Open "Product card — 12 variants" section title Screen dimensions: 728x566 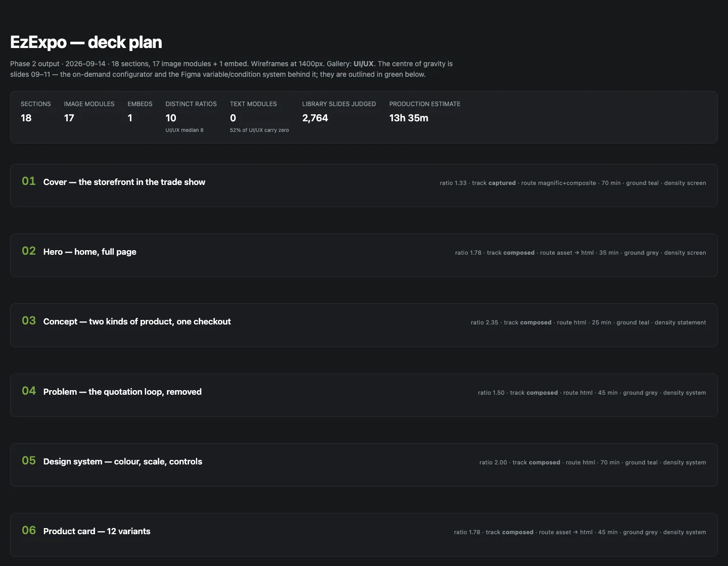[97, 531]
